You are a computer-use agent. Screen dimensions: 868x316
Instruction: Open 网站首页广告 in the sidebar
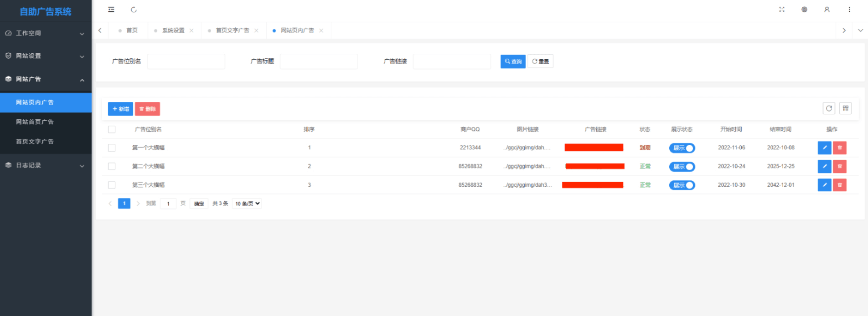35,122
